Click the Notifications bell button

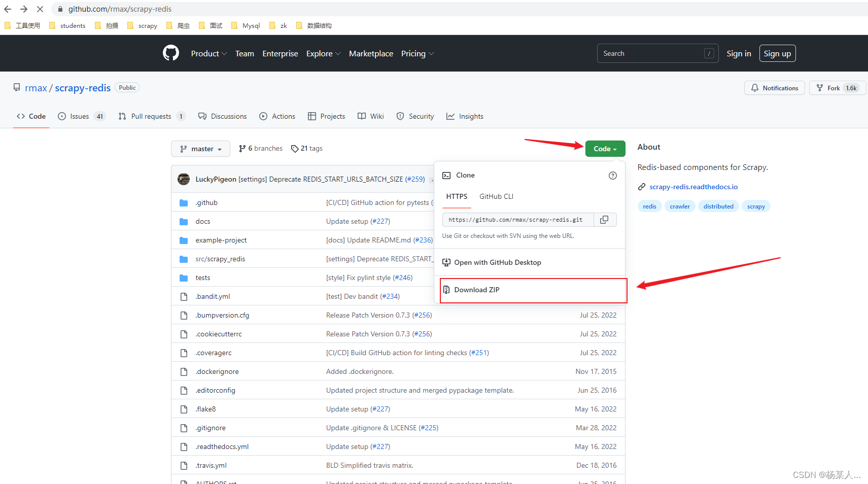774,88
